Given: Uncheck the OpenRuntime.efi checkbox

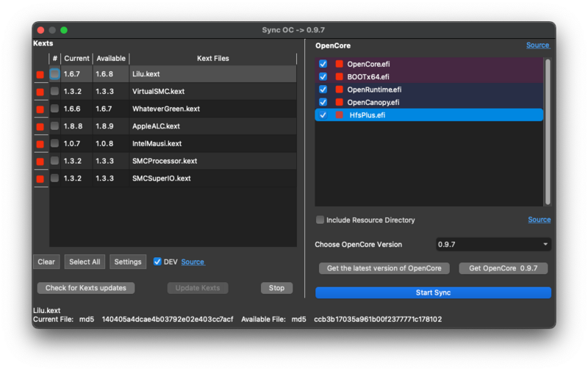Looking at the screenshot, I should (323, 89).
